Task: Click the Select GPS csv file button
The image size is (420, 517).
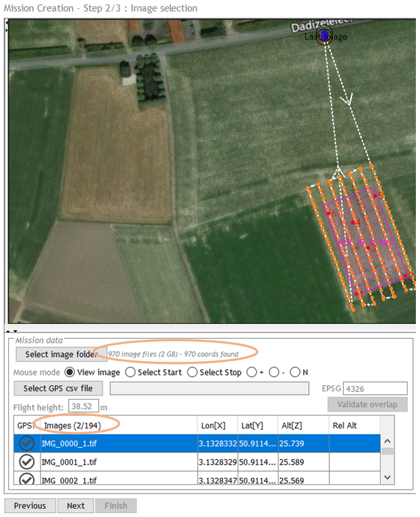Action: pos(58,389)
